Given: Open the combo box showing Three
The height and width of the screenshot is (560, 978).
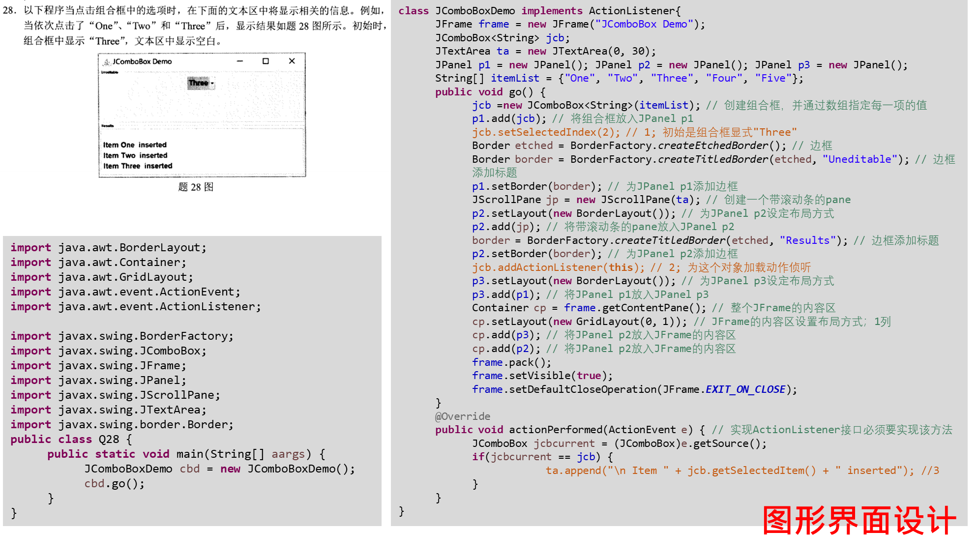Looking at the screenshot, I should [199, 83].
